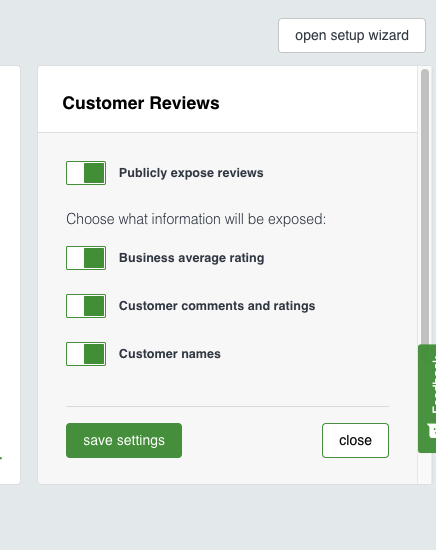Screen dimensions: 436x550
Task: Close the Customer Reviews panel with close button
Action: point(355,440)
